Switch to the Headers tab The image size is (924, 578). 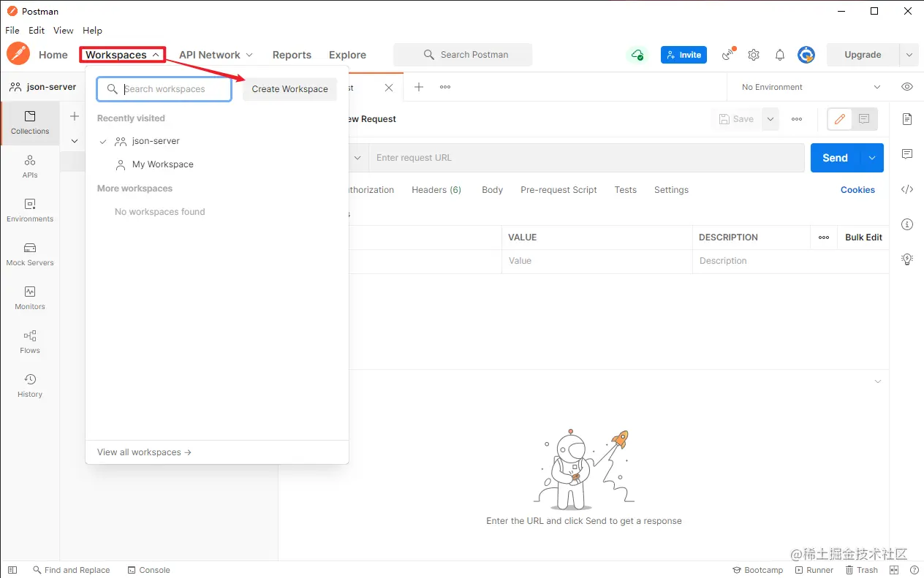coord(436,190)
